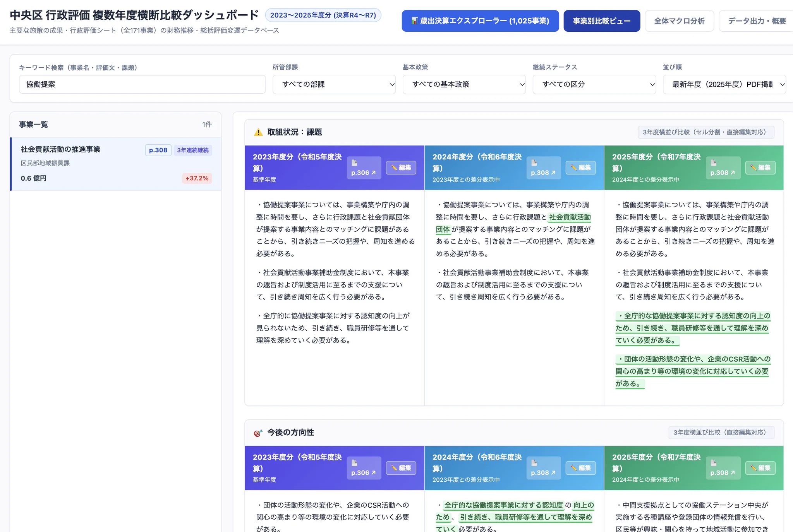Image resolution: width=793 pixels, height=532 pixels.
Task: Click 区民部地域振興課 department label
Action: coord(45,163)
